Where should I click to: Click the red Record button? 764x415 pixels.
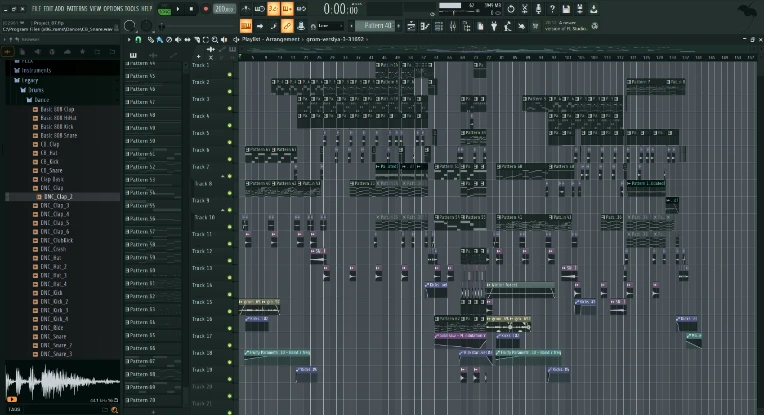coord(207,9)
